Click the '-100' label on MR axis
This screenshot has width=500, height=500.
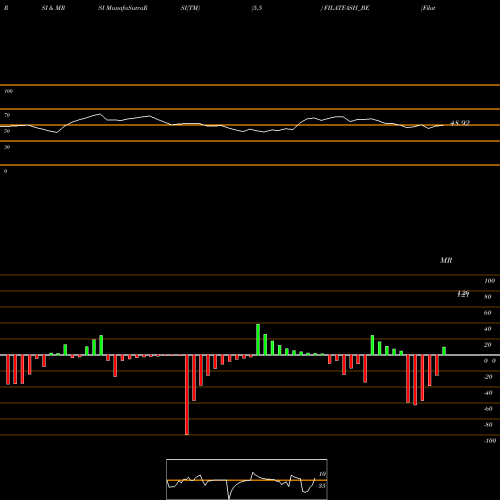[x=490, y=441]
